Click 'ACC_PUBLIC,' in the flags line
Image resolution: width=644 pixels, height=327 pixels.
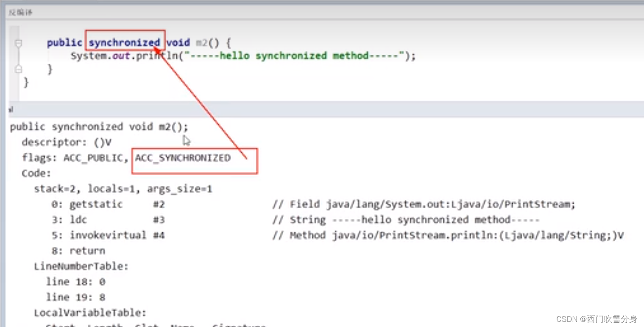(x=96, y=158)
